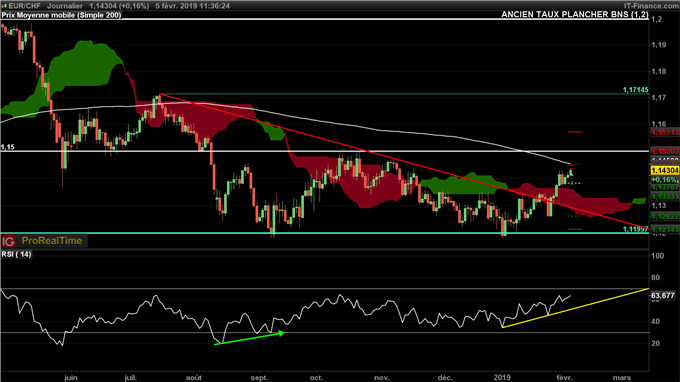This screenshot has width=680, height=382.
Task: Click the yellow RSI trendline
Action: [575, 307]
